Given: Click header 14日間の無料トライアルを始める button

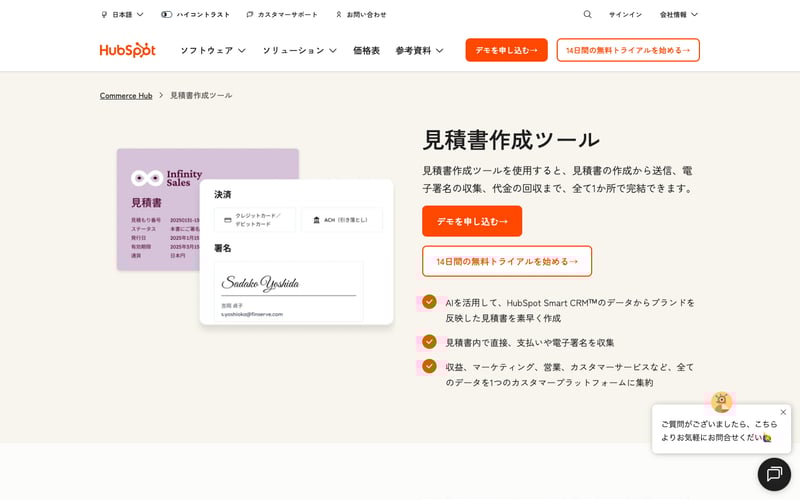Looking at the screenshot, I should [628, 50].
